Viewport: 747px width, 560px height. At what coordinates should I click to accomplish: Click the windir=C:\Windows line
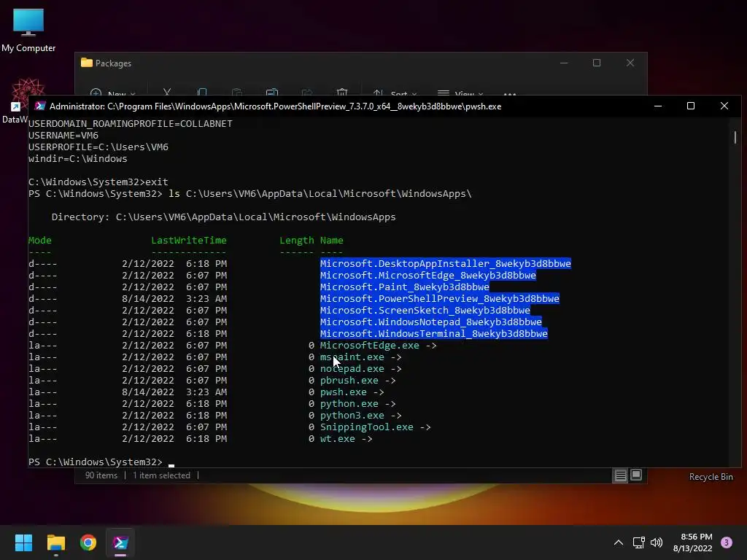coord(77,158)
